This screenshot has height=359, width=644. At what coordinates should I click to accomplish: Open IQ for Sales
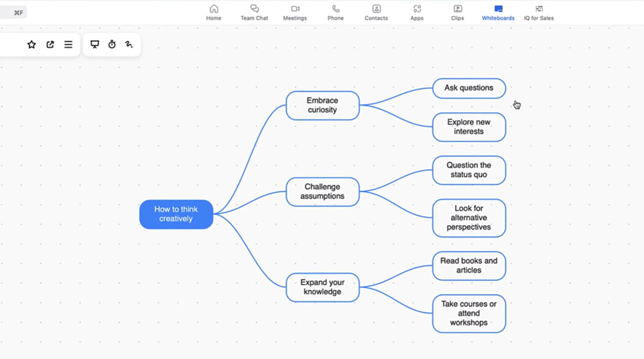(x=539, y=12)
